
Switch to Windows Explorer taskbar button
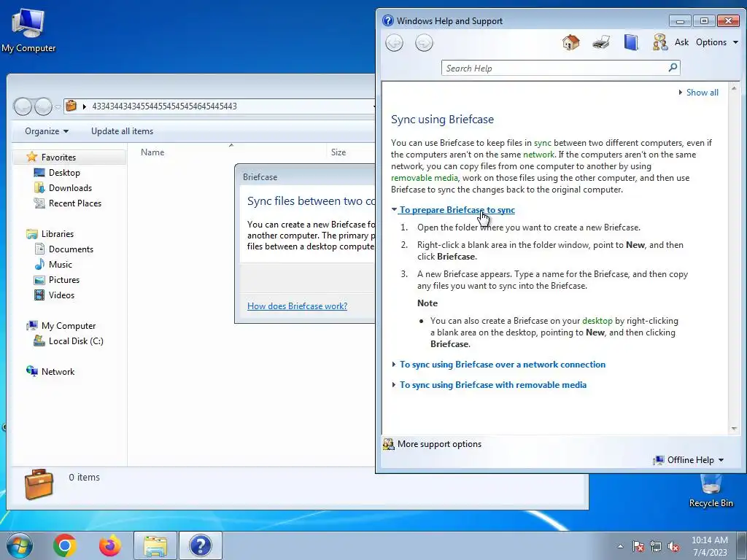point(155,545)
